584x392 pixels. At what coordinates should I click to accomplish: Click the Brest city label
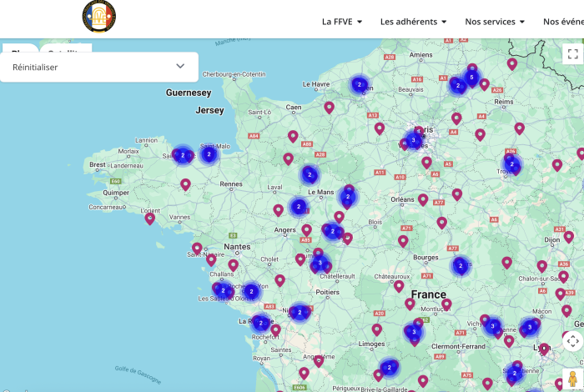98,164
